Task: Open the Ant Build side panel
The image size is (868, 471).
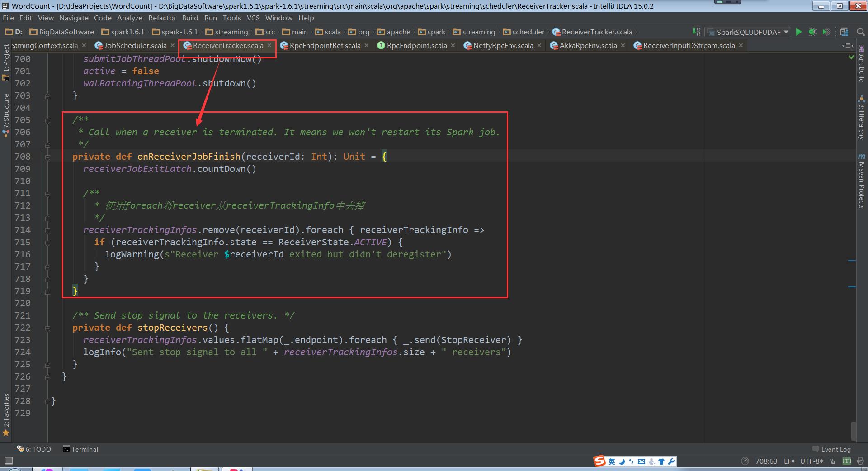Action: point(861,64)
